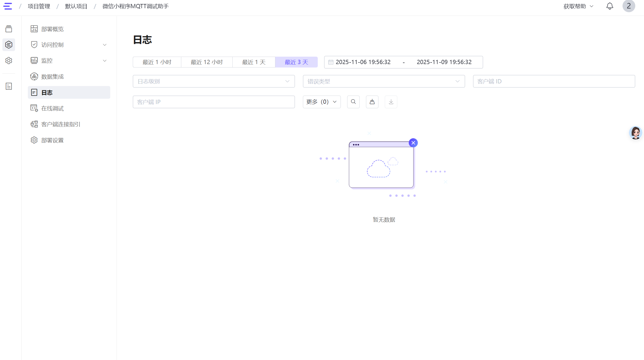The height and width of the screenshot is (360, 644).
Task: Go to 部署概览 in the sidebar
Action: tap(52, 29)
